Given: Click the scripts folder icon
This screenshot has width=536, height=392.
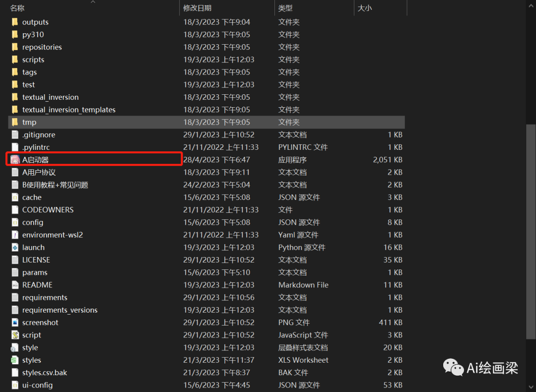Looking at the screenshot, I should pos(15,60).
